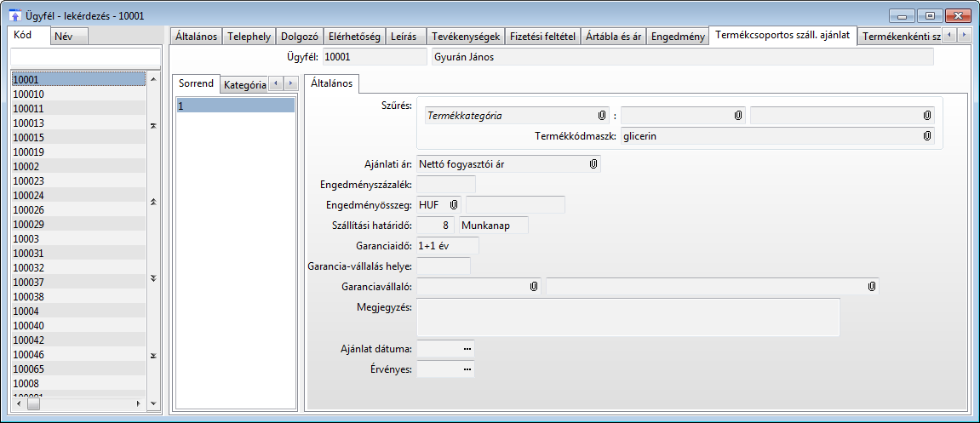Open the Dolgozó tab
980x423 pixels.
[x=300, y=37]
